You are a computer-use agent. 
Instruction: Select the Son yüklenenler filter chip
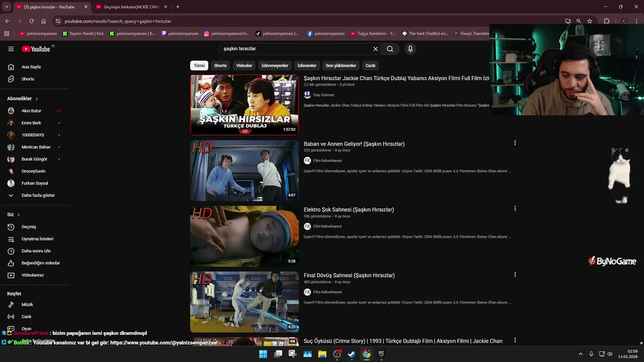click(x=341, y=65)
